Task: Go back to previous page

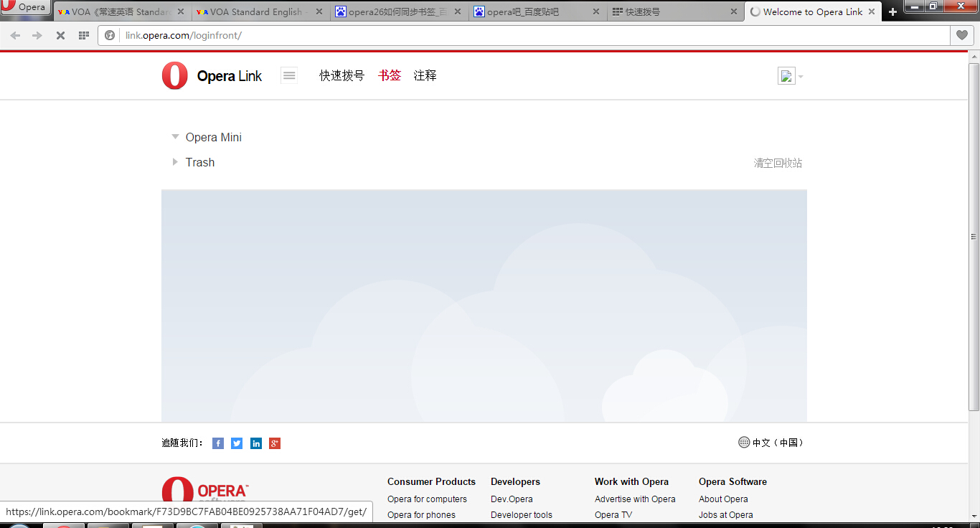Action: [x=15, y=35]
